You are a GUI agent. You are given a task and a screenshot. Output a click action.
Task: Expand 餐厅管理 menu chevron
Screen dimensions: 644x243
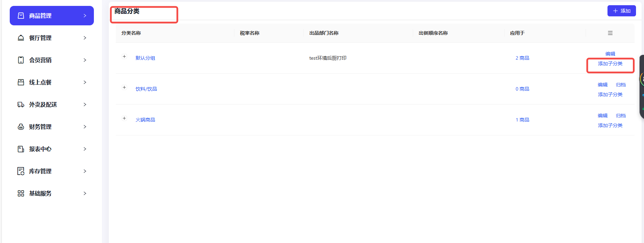coord(85,38)
